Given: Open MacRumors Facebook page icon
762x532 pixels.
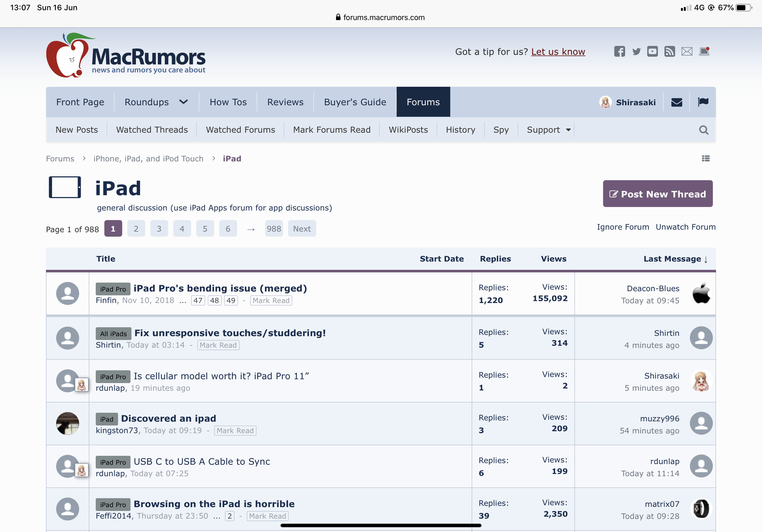Looking at the screenshot, I should 619,51.
